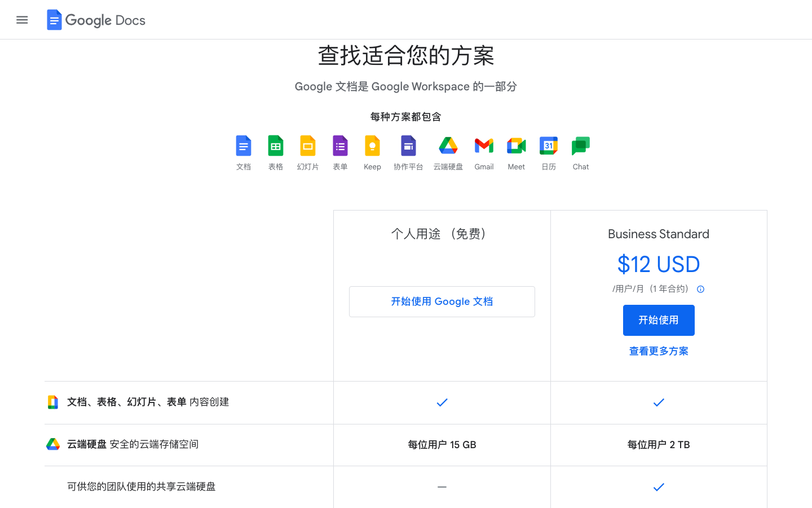Click the 表格 Sheets app icon
Screen dimensions: 812x508
(276, 146)
